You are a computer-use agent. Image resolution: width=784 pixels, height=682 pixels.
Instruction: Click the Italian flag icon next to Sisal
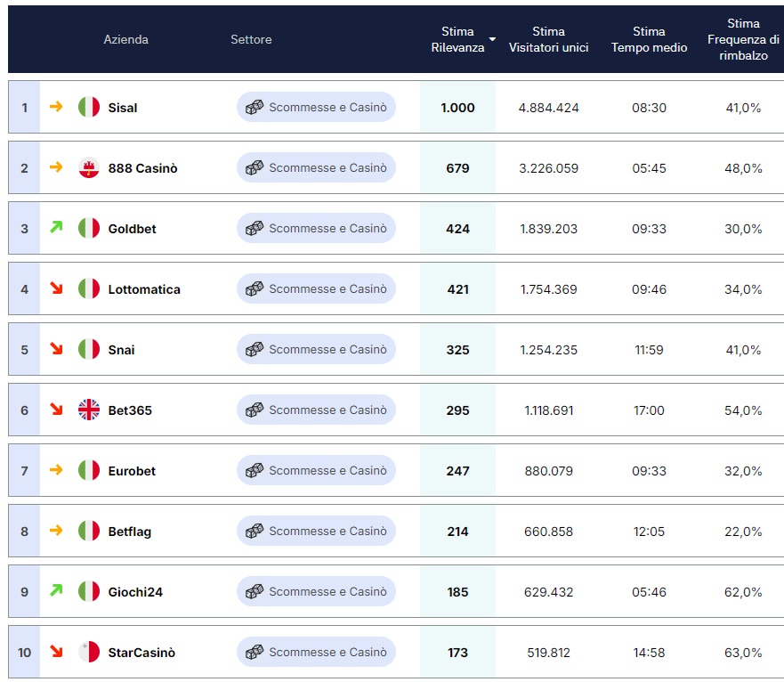(89, 107)
